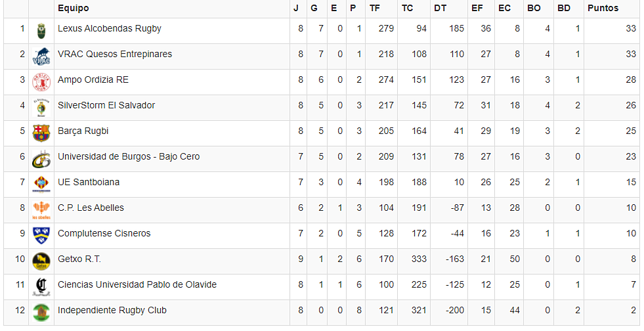
Task: Click the SilverStorm El Salvador crest
Action: pos(41,107)
